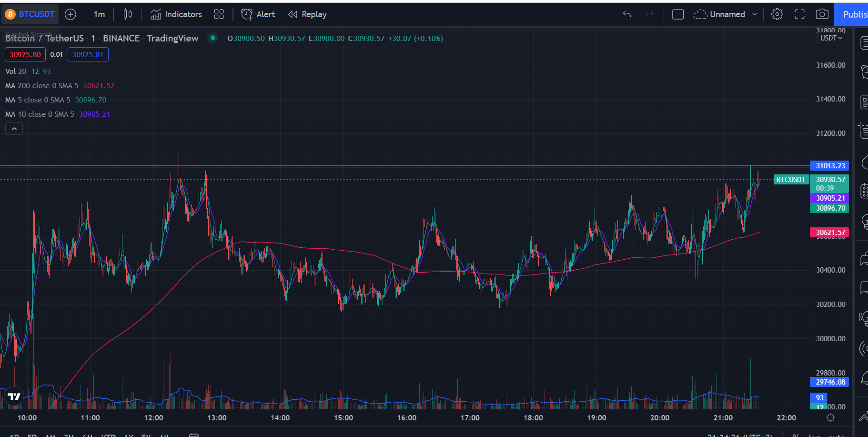Image resolution: width=868 pixels, height=437 pixels.
Task: Open chart settings gear icon
Action: (x=777, y=14)
